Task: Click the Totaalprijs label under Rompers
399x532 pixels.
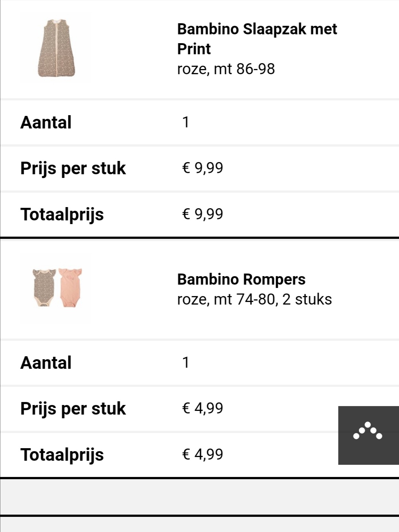Action: tap(62, 455)
